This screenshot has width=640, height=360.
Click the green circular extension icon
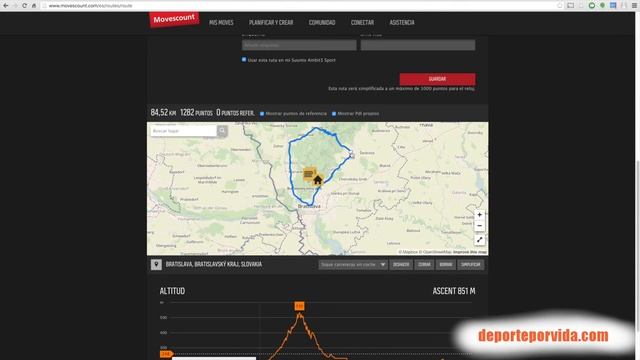click(591, 6)
